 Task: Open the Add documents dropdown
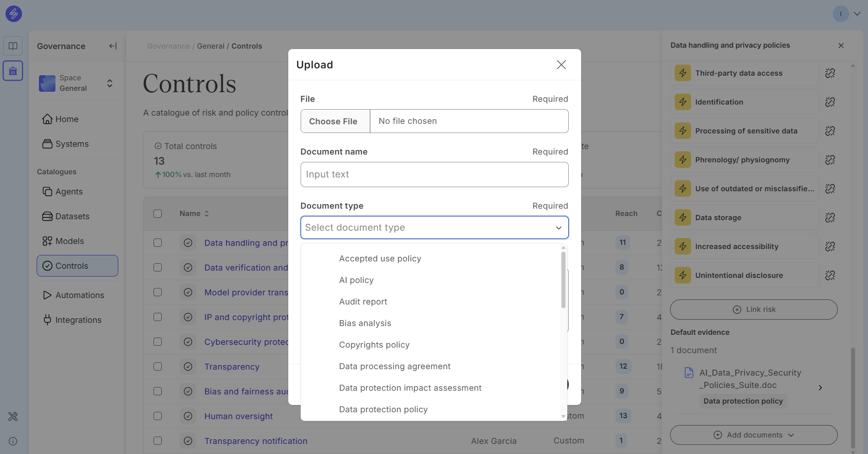(753, 435)
